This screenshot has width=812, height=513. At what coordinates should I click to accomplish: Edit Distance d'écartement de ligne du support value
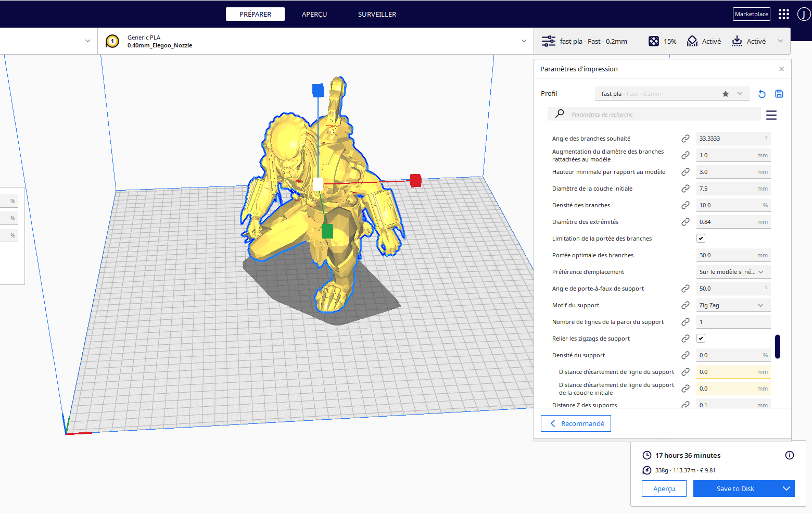coord(733,372)
